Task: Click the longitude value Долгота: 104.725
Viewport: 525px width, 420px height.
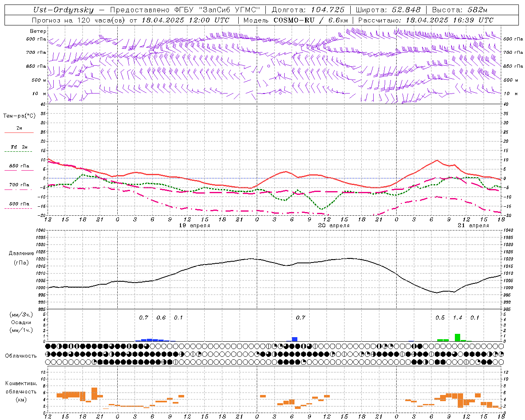Action: point(308,10)
